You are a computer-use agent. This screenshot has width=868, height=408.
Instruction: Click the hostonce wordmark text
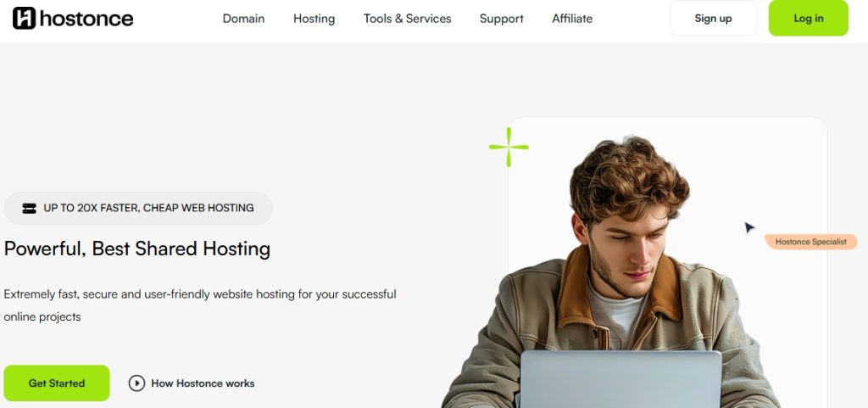click(x=86, y=19)
